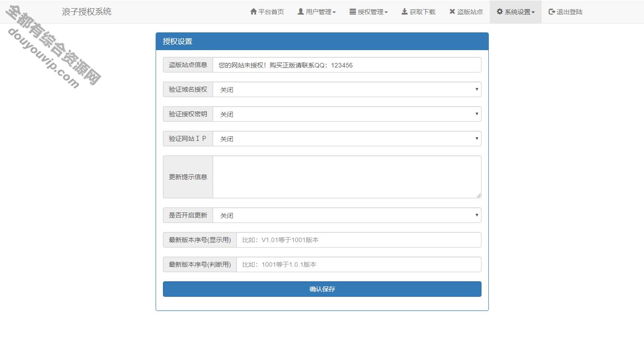Click 退出登陆 to log out
Viewport: 644px width, 362px height.
(x=565, y=12)
